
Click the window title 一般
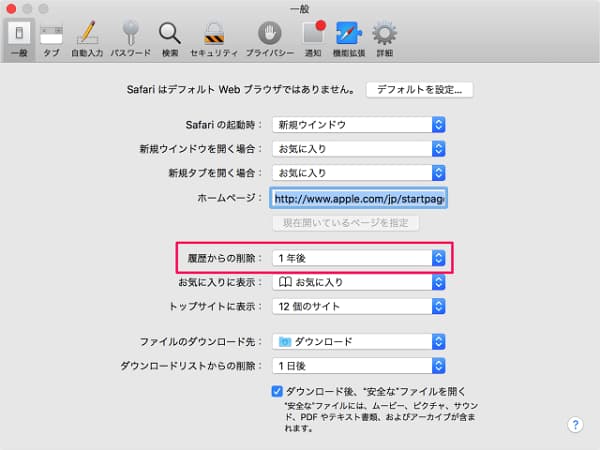[x=300, y=9]
